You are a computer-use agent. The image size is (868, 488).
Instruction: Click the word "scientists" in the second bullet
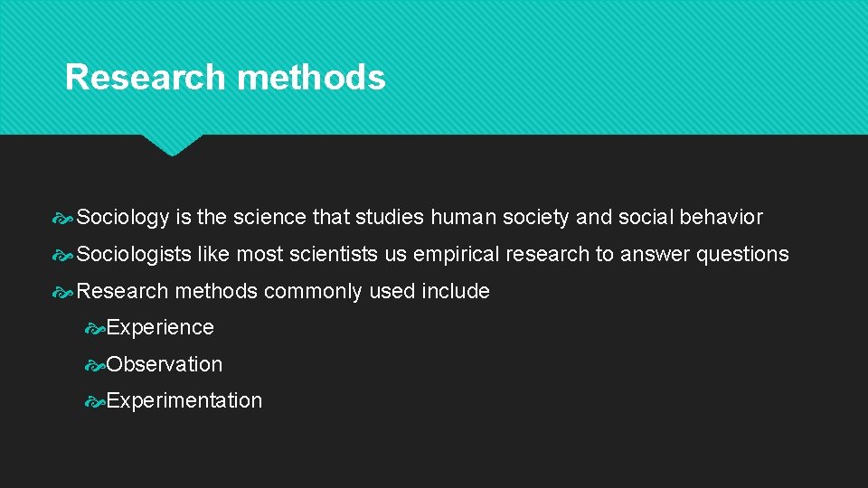click(x=335, y=255)
